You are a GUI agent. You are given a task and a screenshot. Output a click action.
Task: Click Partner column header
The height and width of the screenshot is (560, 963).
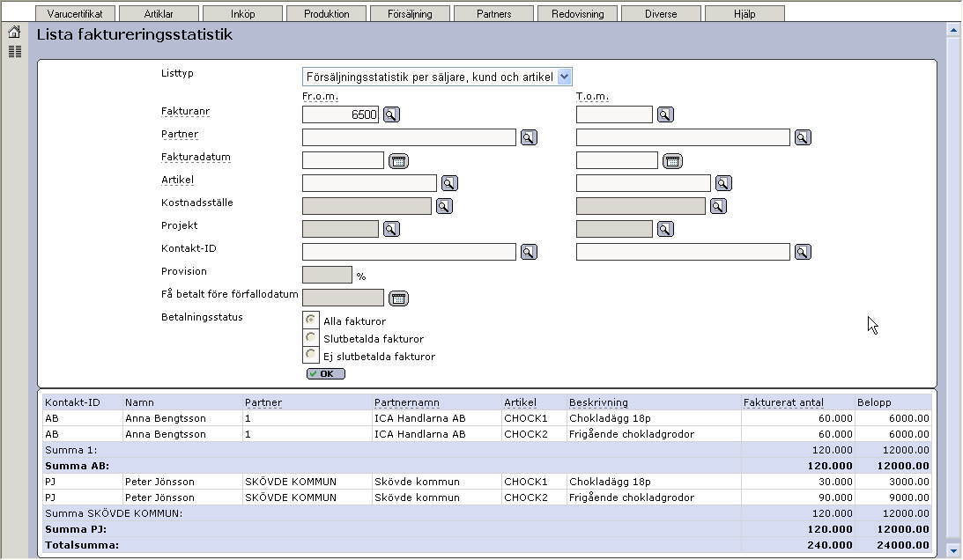263,402
